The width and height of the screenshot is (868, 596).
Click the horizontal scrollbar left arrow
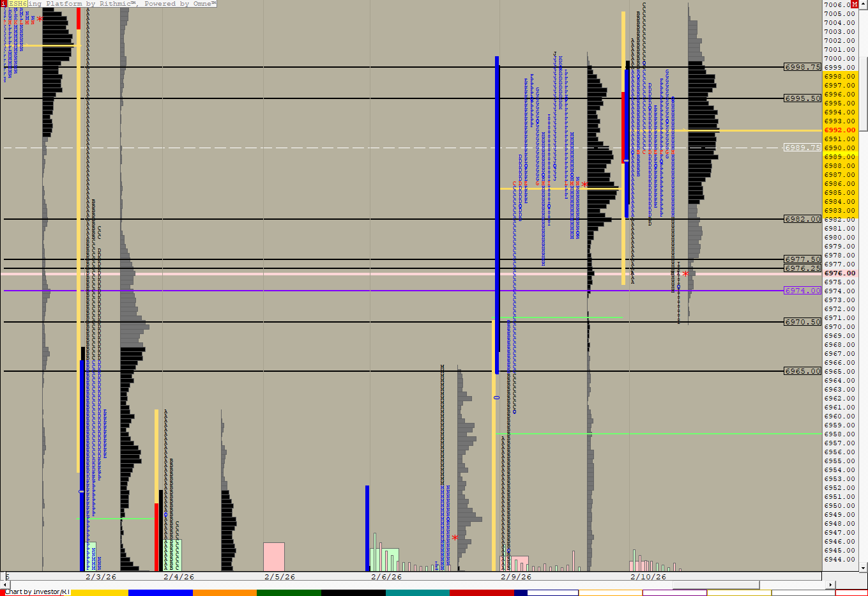[7, 585]
